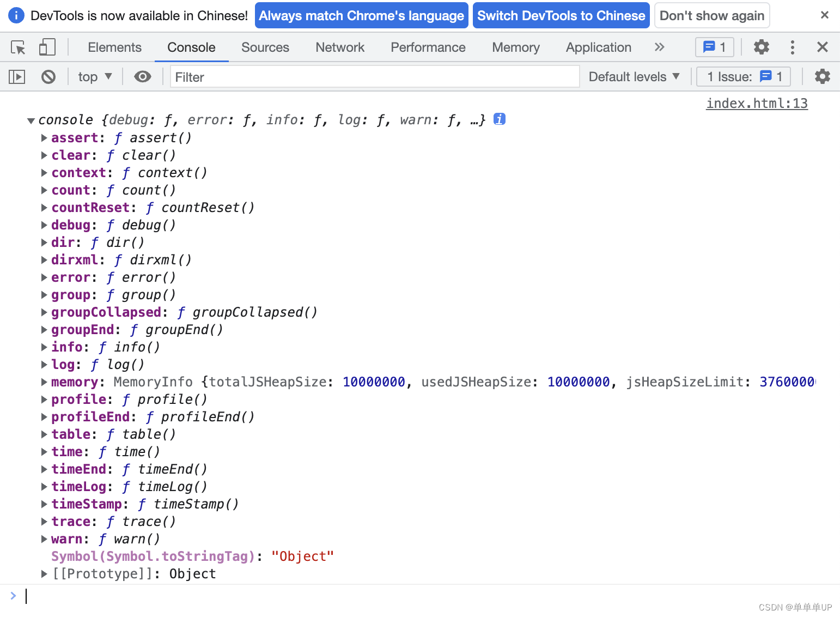The image size is (840, 617).
Task: Expand the count function entry
Action: 44,190
